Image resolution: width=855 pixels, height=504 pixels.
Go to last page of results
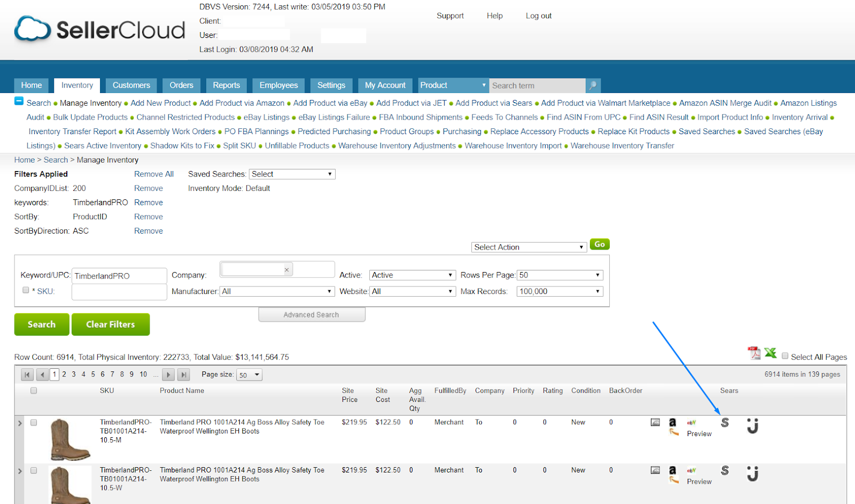[183, 375]
